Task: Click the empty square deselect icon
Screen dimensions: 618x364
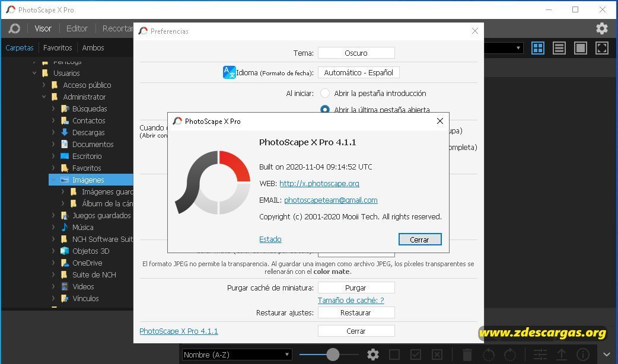Action: (x=394, y=355)
